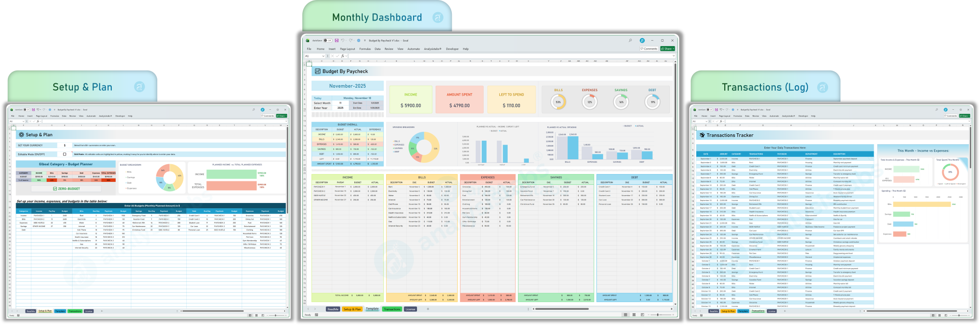Click Page Layout view icon in dashboard status bar

click(x=634, y=315)
